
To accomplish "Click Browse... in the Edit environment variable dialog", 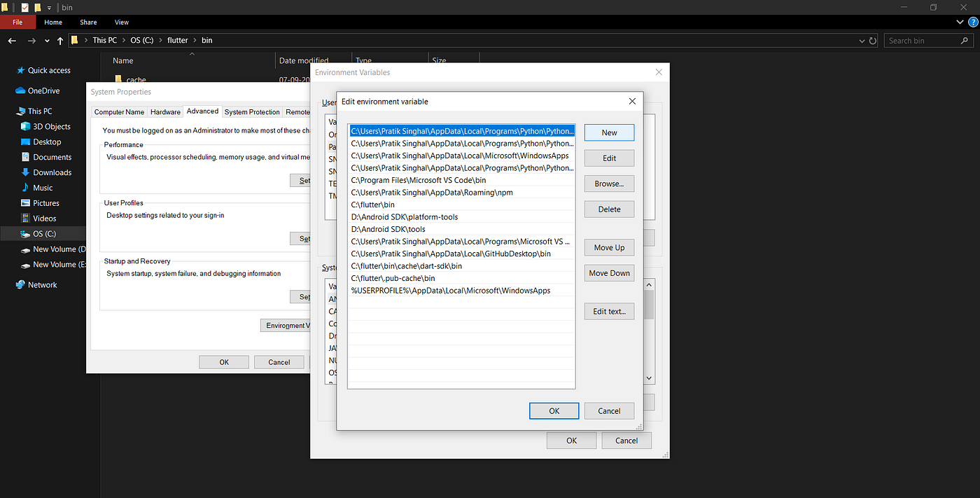I will [609, 183].
